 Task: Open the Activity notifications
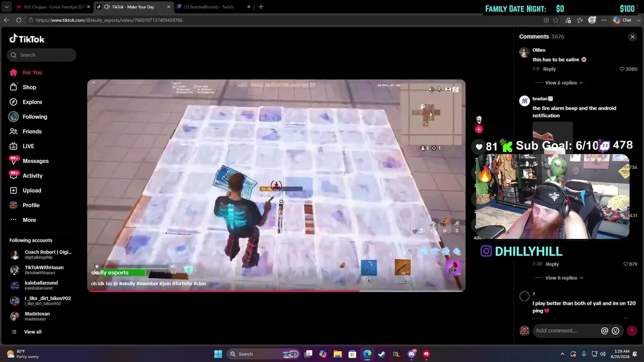coord(32,175)
